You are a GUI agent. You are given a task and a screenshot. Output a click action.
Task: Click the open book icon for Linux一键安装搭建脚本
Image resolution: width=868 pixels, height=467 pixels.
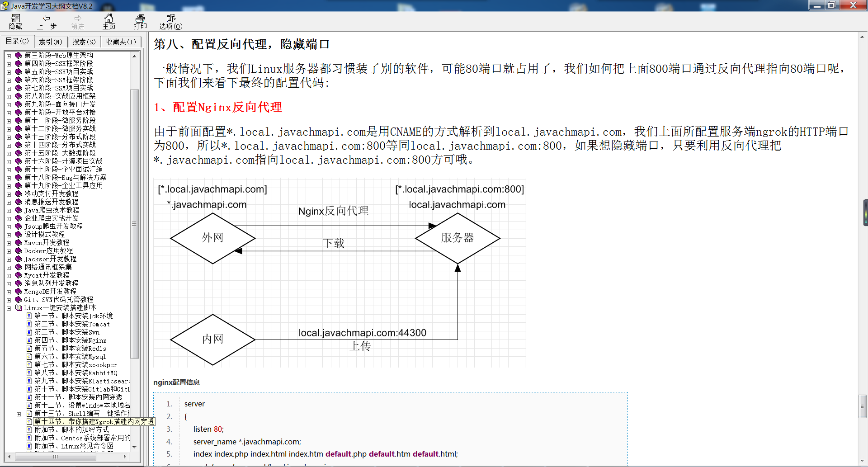tap(19, 307)
